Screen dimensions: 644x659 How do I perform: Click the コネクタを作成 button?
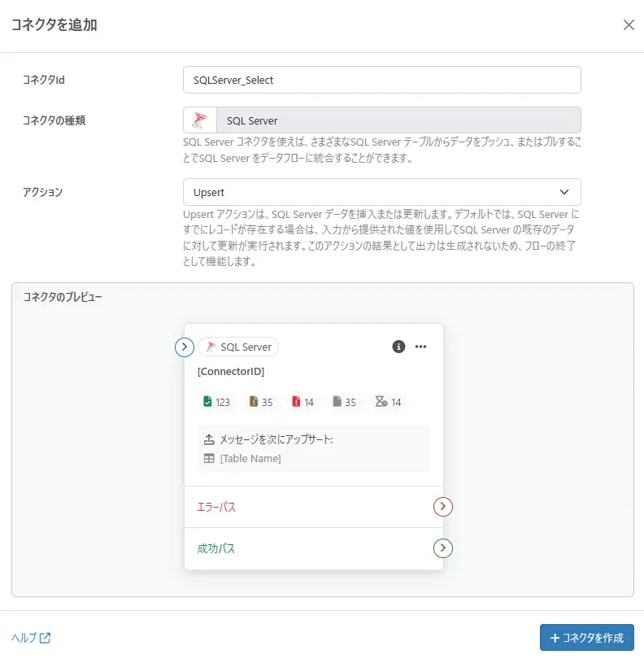click(586, 638)
